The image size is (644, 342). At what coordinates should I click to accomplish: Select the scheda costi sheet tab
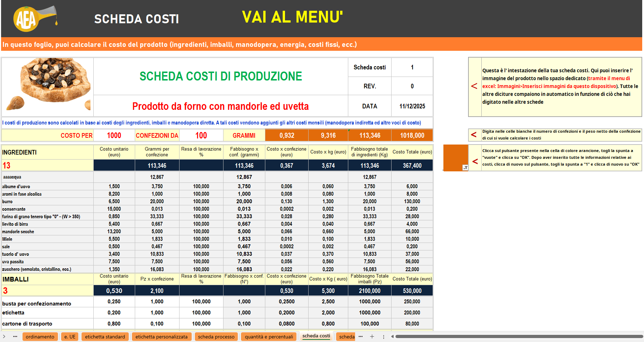click(x=316, y=336)
